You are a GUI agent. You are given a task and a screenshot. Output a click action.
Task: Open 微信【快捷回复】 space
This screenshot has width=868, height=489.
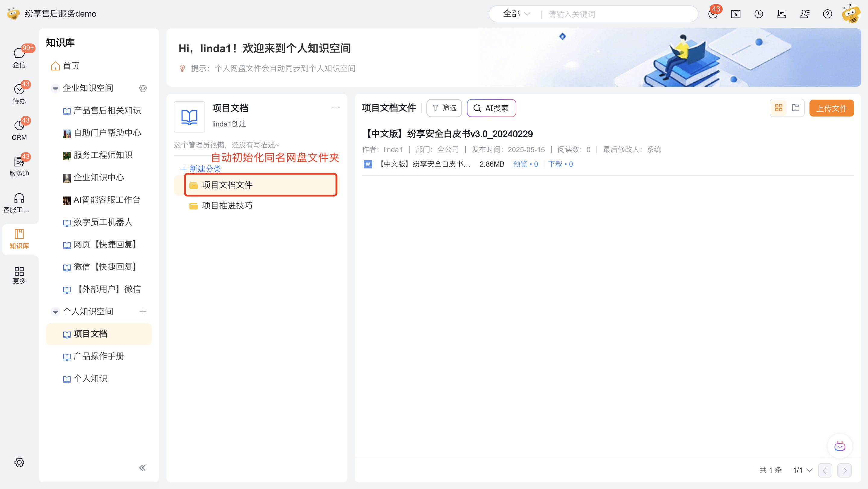point(100,267)
